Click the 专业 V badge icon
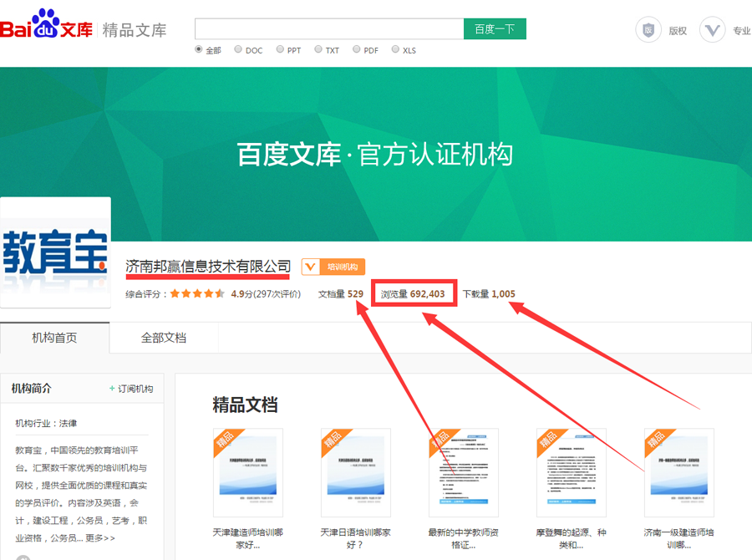This screenshot has width=752, height=560. [x=712, y=30]
